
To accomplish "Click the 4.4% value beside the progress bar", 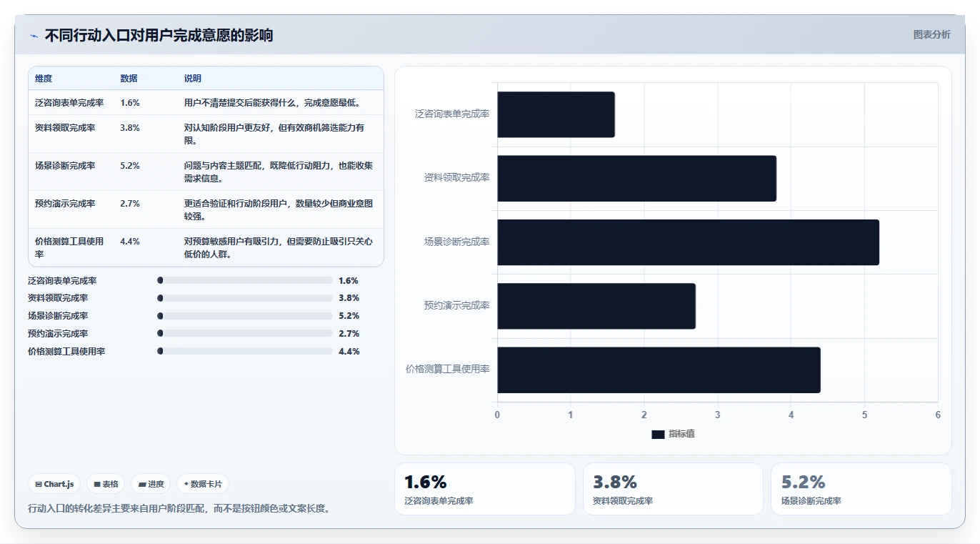I will pyautogui.click(x=349, y=352).
